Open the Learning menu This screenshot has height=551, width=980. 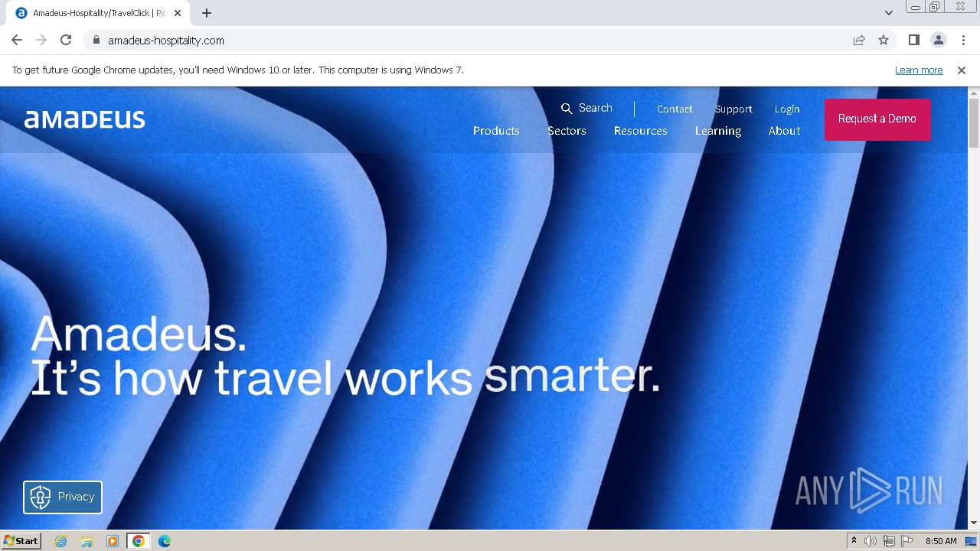click(x=718, y=131)
